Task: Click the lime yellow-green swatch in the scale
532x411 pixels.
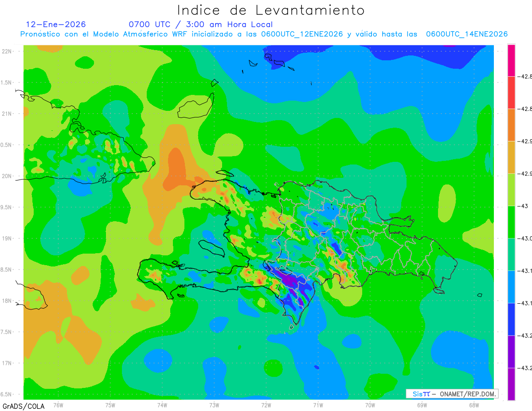Action: pyautogui.click(x=511, y=189)
